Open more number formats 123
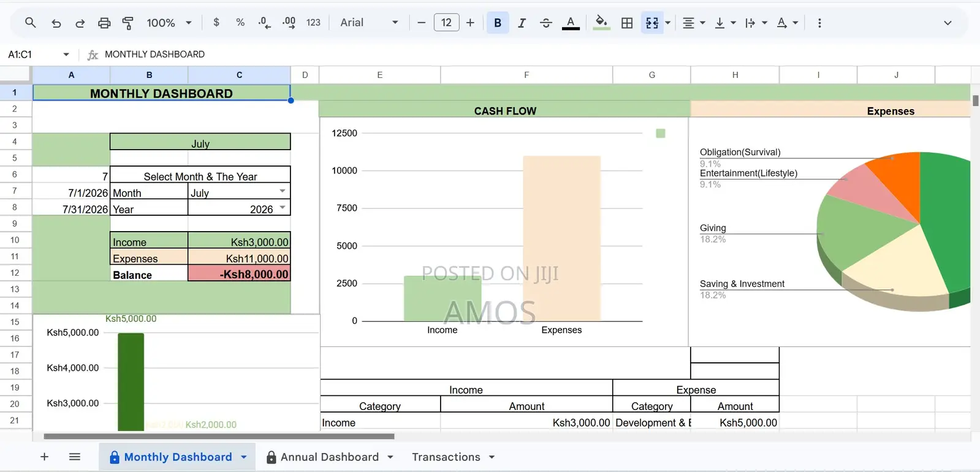This screenshot has height=472, width=980. [x=313, y=23]
